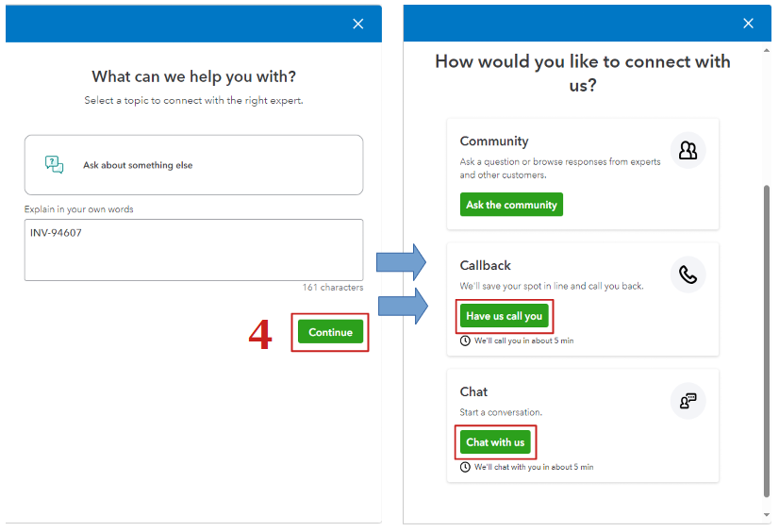Screen dimensions: 779x532
Task: Click the right panel scrollbar thumb
Action: pyautogui.click(x=767, y=340)
